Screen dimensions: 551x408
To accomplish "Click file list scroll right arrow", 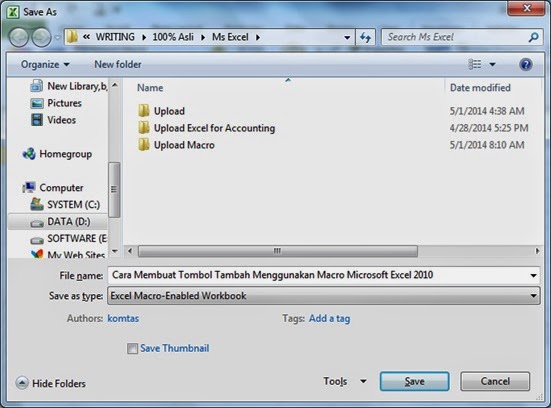I will [x=537, y=251].
